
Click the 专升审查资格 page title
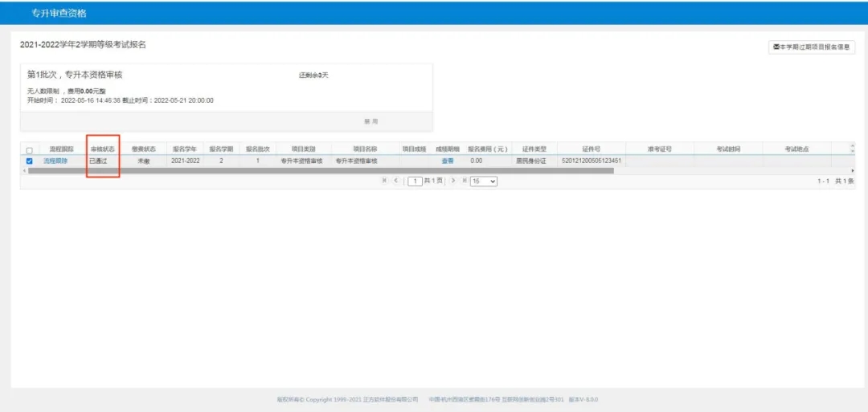tap(59, 14)
